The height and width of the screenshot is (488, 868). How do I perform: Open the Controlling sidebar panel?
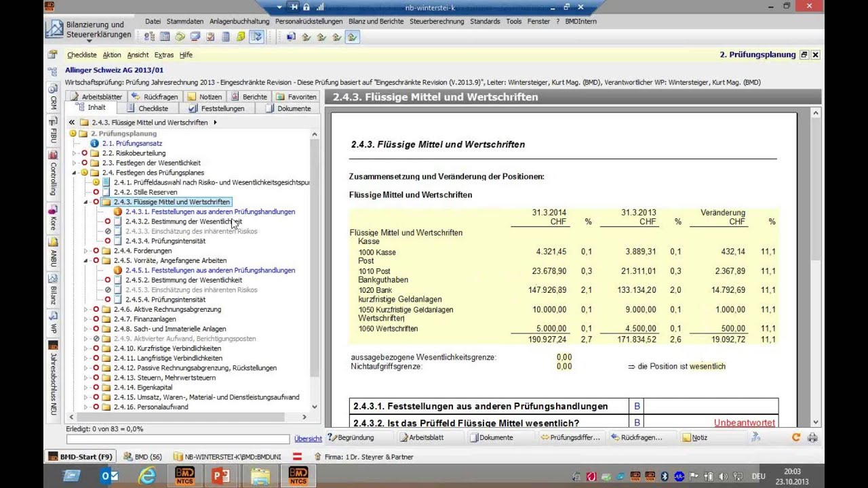[53, 174]
